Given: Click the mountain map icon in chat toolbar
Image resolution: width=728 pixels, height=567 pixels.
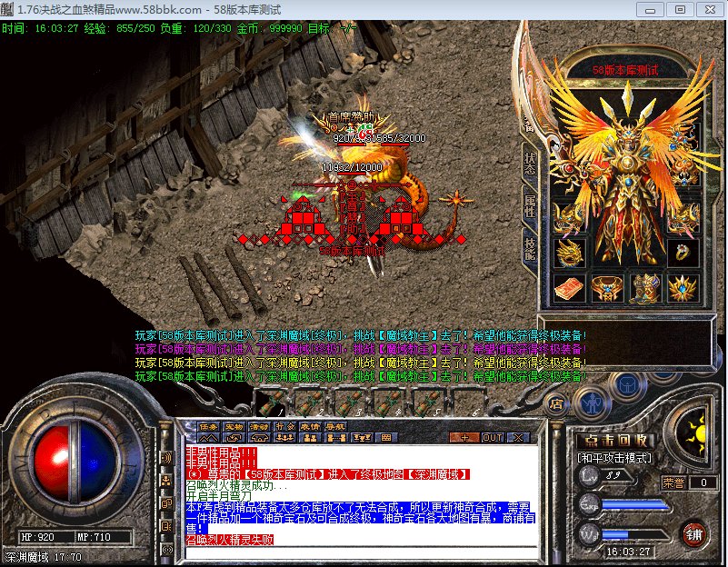Looking at the screenshot, I should (x=208, y=438).
